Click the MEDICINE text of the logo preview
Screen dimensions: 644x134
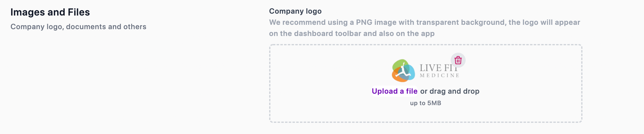(x=439, y=75)
